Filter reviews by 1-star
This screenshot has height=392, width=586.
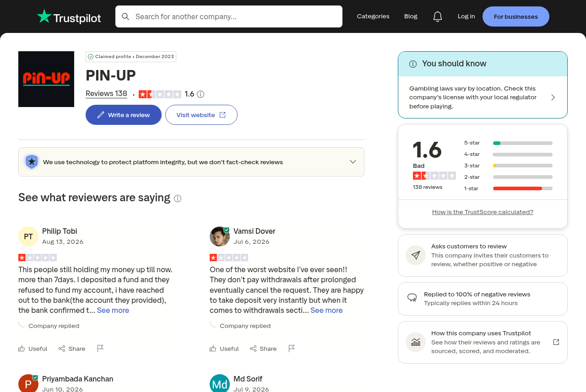point(508,188)
